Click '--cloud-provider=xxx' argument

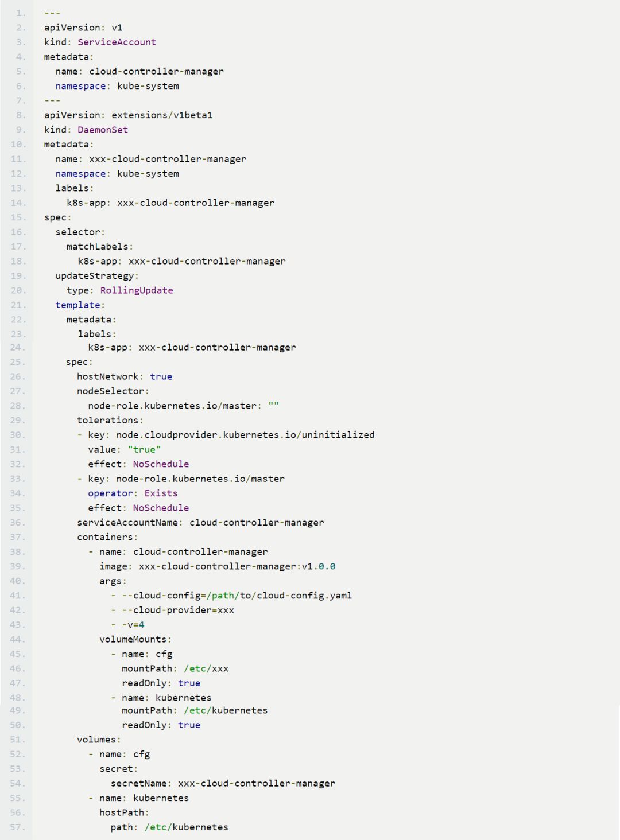click(172, 610)
